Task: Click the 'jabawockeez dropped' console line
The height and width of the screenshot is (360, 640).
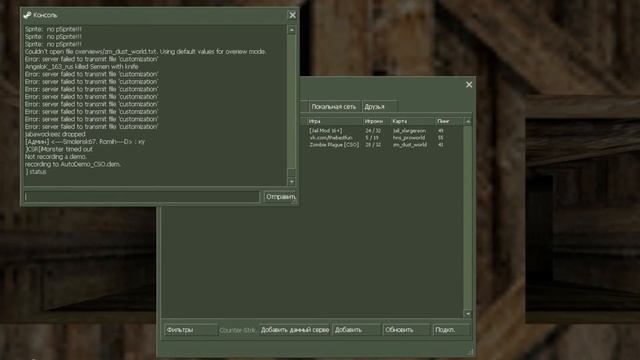Action: 55,134
